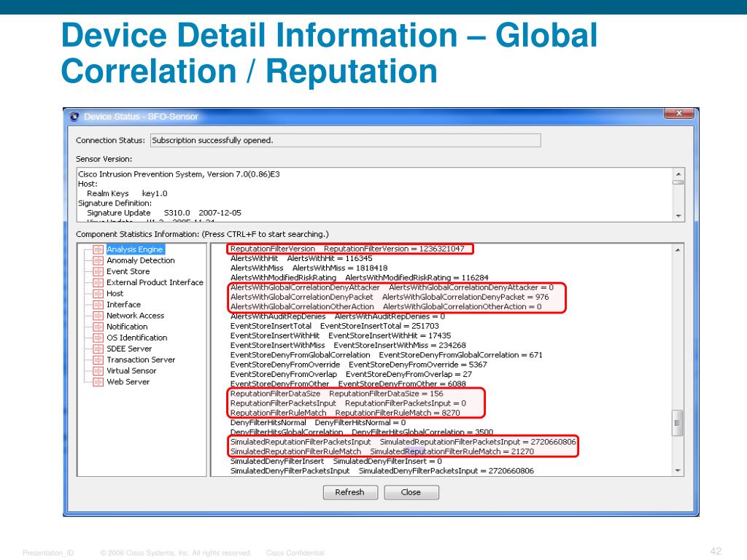The image size is (747, 560).
Task: Click the AlertsWithAuditRepDenies = 0 line
Action: (x=338, y=316)
